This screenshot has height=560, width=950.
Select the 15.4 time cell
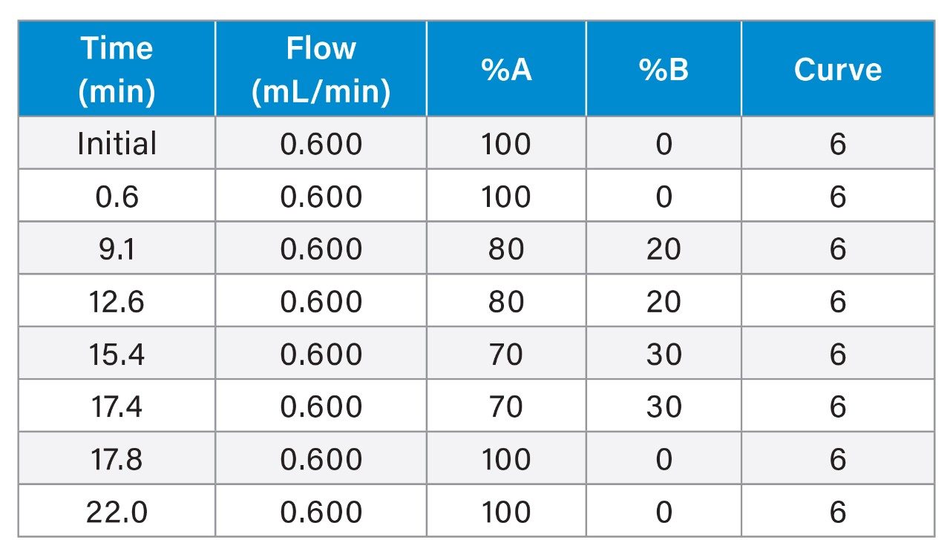(117, 355)
